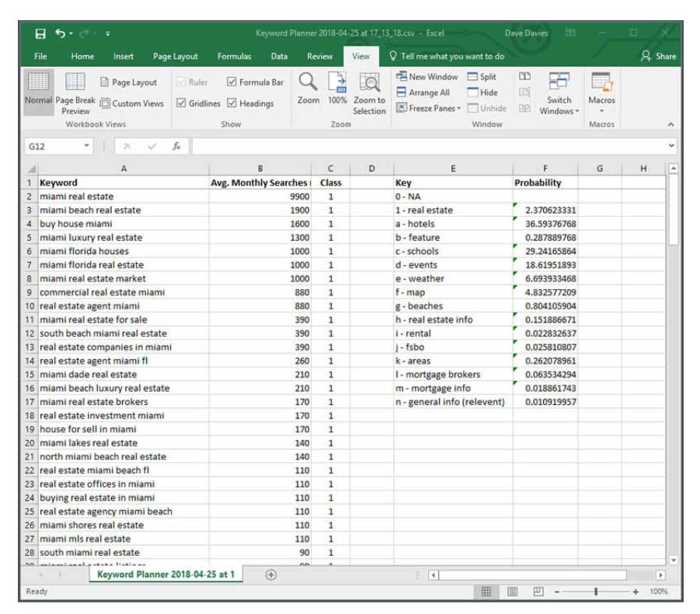
Task: Toggle the Headings checkbox
Action: (232, 103)
